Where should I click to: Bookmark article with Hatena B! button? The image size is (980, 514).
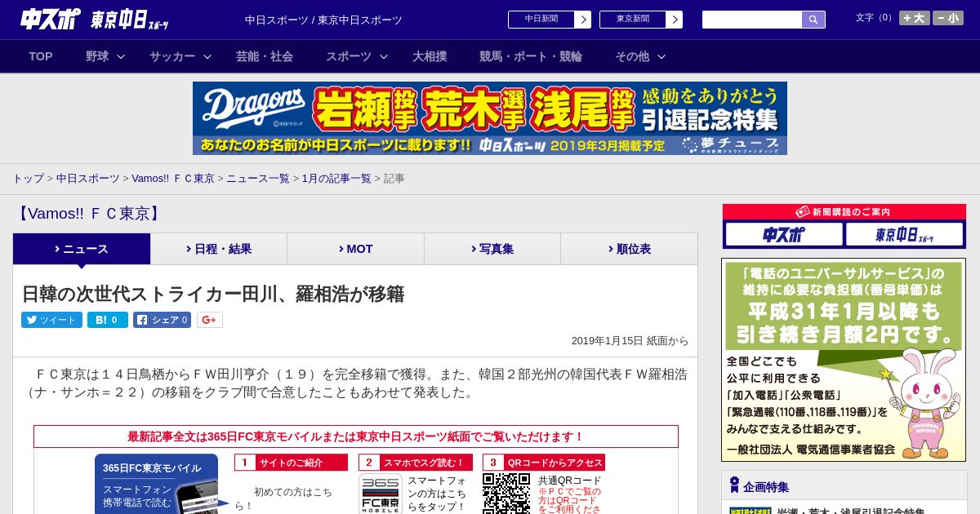click(x=108, y=320)
